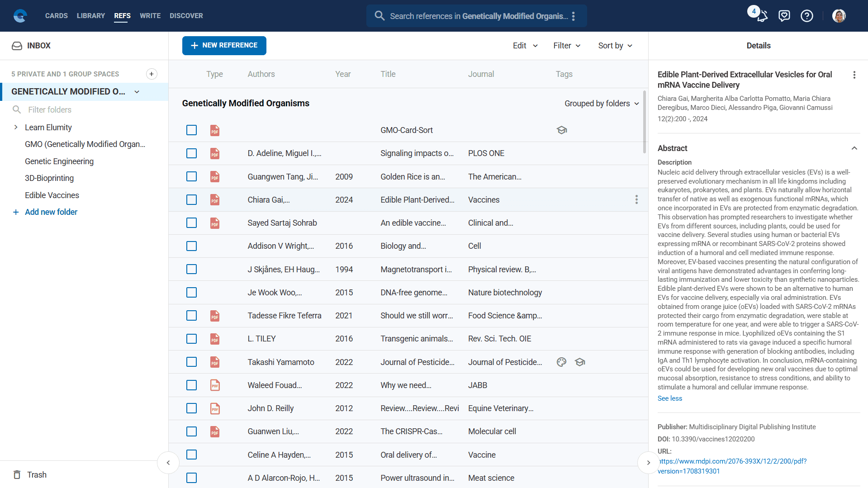Check the box for the PLOS ONE reference
The image size is (868, 488).
point(192,153)
